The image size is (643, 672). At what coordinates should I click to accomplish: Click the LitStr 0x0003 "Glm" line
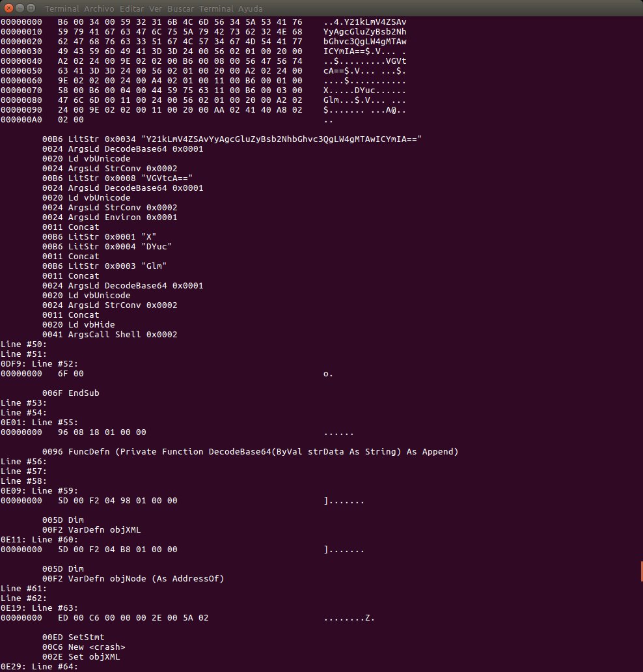tap(105, 266)
